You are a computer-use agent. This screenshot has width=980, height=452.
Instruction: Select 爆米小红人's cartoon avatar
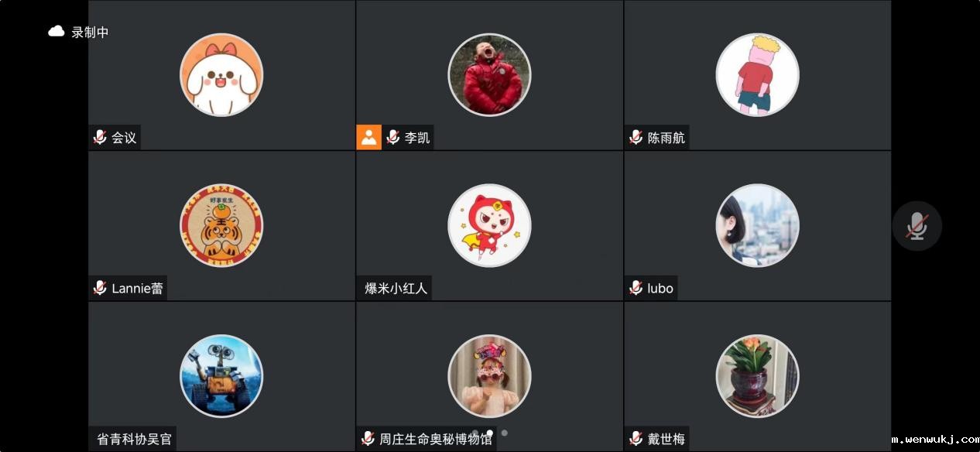(x=489, y=225)
